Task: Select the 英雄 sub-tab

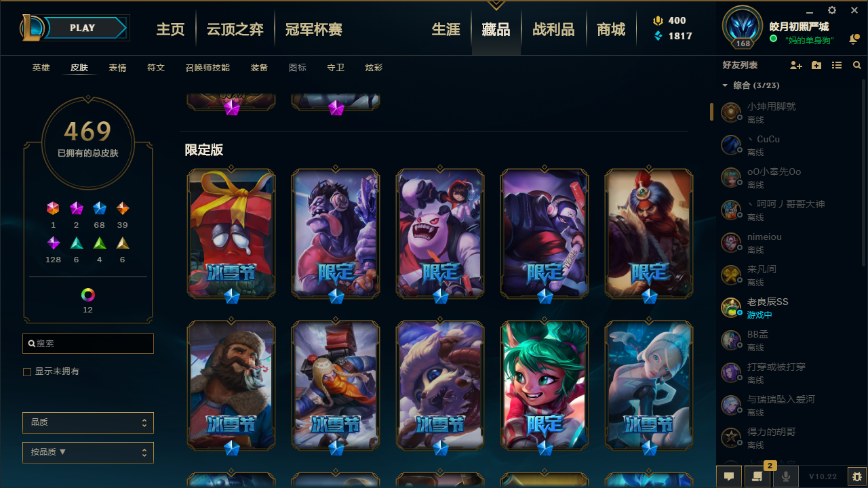Action: [x=41, y=68]
